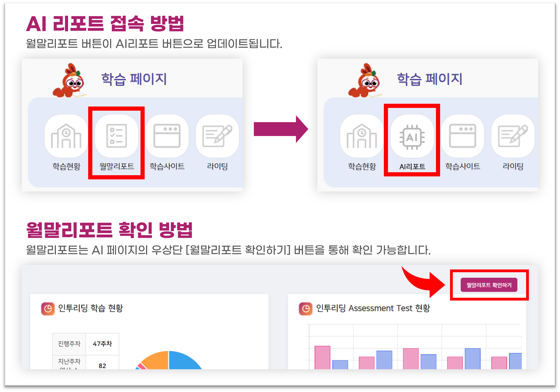This screenshot has height=392, width=560.
Task: Click the 인투리딩 Assessment Test 현황 icon
Action: tap(306, 309)
